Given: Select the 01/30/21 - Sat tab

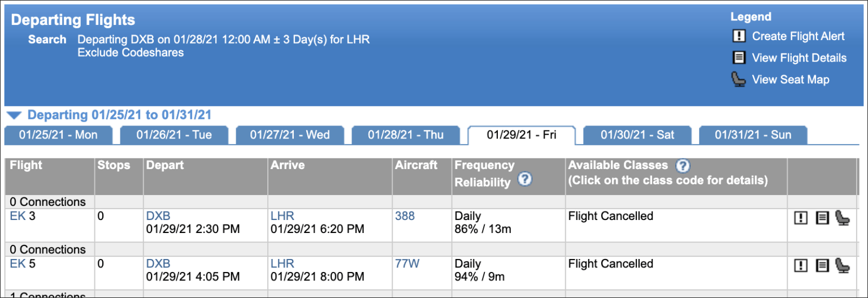Looking at the screenshot, I should pyautogui.click(x=637, y=135).
